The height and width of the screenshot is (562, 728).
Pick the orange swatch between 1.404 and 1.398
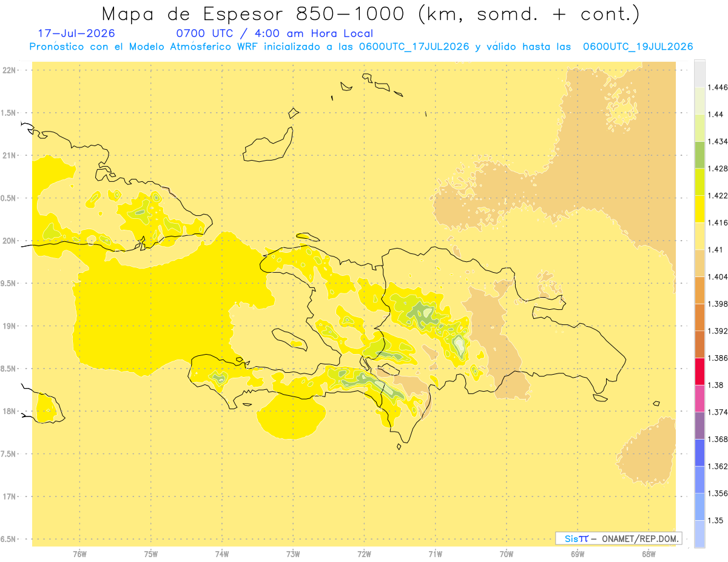click(699, 290)
